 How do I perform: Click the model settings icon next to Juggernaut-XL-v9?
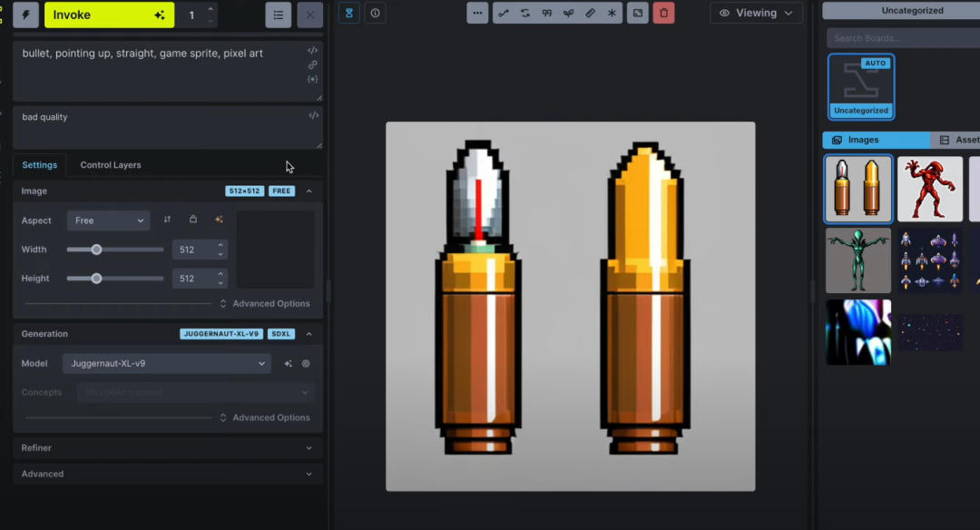[306, 363]
